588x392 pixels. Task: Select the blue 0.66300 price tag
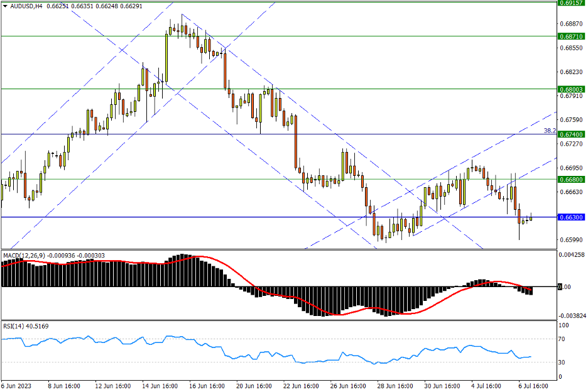click(570, 217)
